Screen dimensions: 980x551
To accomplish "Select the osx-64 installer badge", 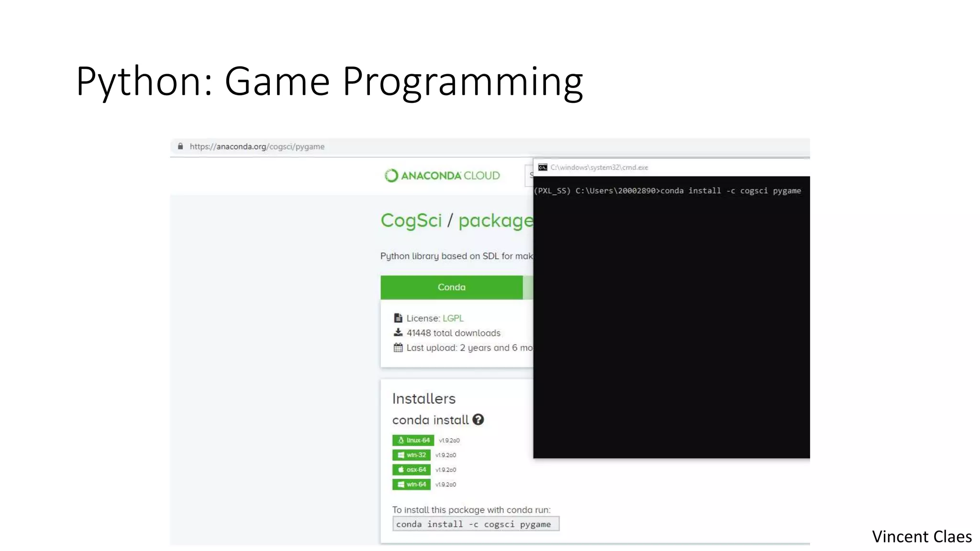I will click(411, 470).
